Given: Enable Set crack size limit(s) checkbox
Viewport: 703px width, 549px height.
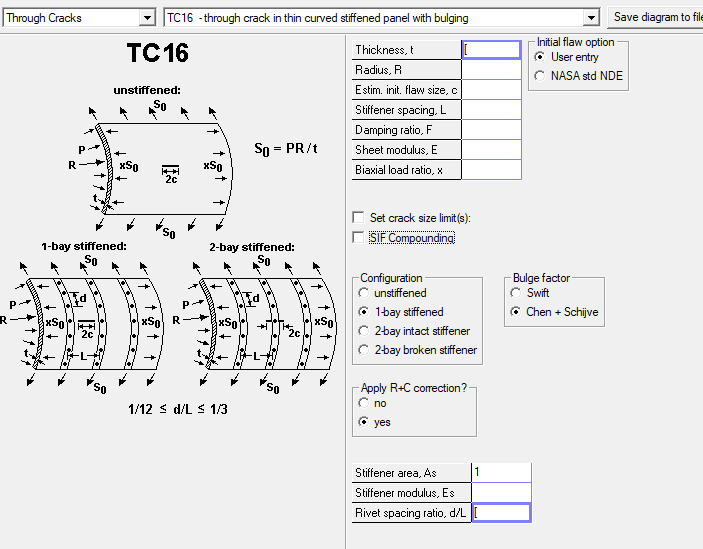Looking at the screenshot, I should pos(359,218).
